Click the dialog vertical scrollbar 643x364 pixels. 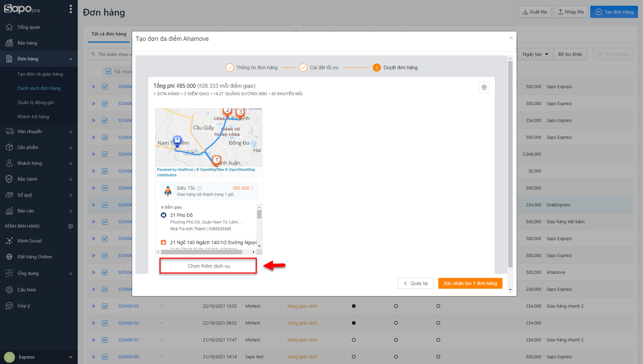pos(510,164)
